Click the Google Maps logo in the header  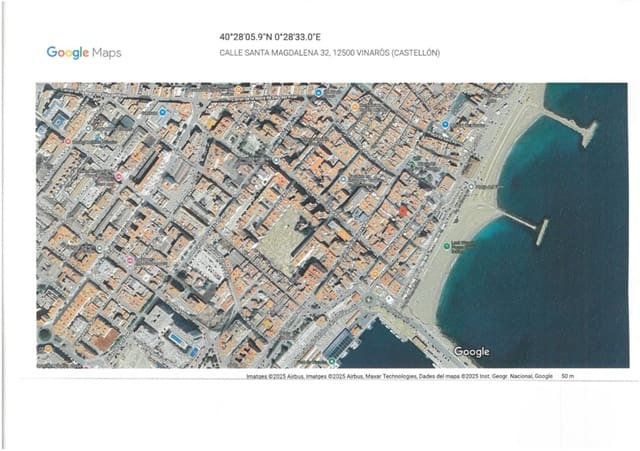click(83, 52)
